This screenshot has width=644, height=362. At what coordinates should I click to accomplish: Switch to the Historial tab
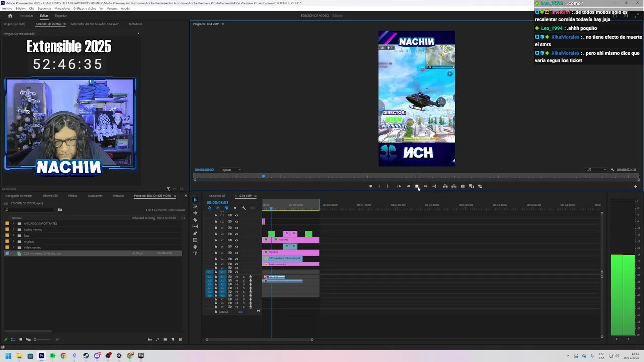pyautogui.click(x=118, y=196)
